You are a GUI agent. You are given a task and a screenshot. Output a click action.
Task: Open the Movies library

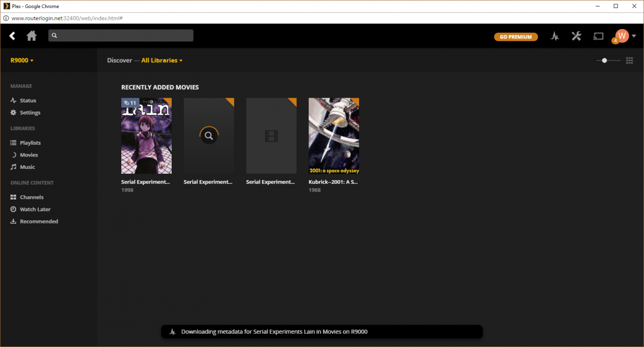(x=29, y=155)
